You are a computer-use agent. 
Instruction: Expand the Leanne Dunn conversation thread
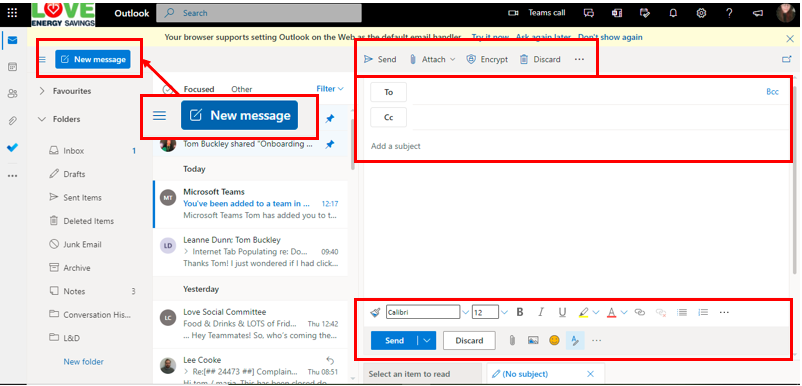(x=186, y=252)
